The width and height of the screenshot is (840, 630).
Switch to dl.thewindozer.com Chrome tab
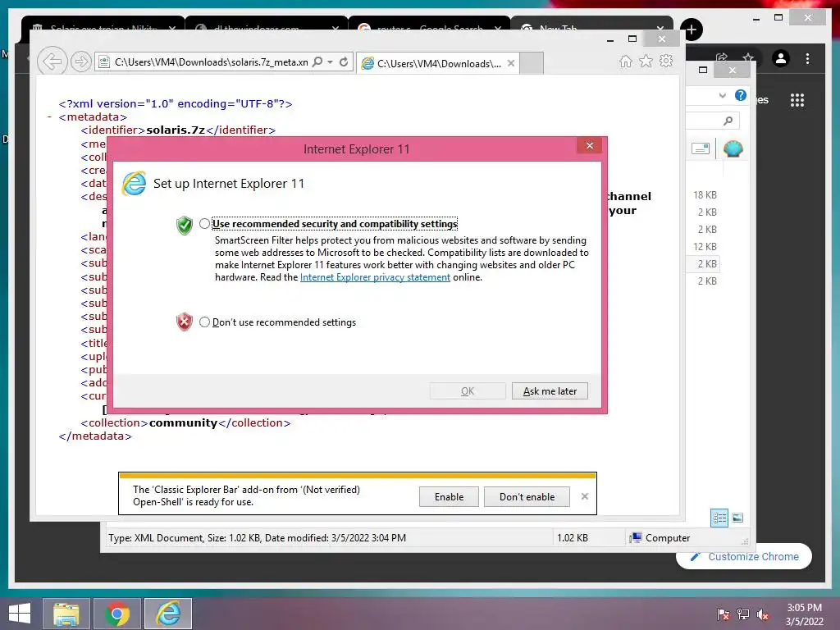[x=267, y=25]
